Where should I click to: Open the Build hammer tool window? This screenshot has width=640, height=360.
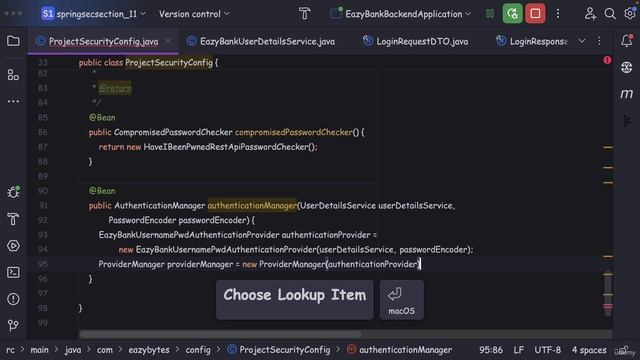click(13, 219)
